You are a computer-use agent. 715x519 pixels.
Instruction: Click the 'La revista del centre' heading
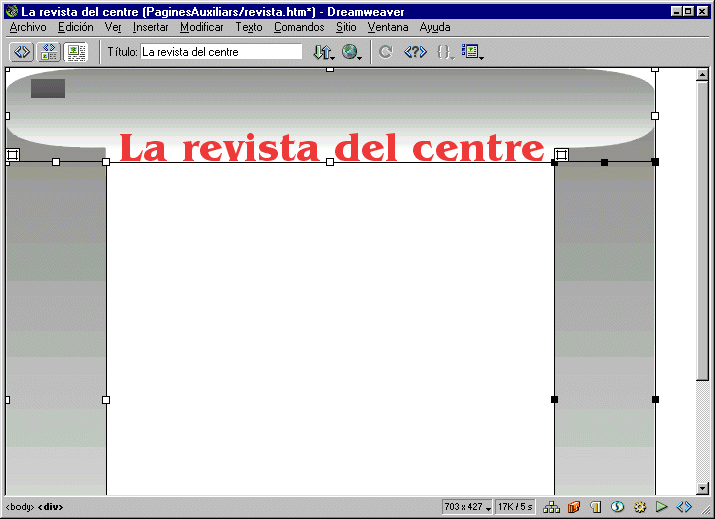click(x=332, y=147)
